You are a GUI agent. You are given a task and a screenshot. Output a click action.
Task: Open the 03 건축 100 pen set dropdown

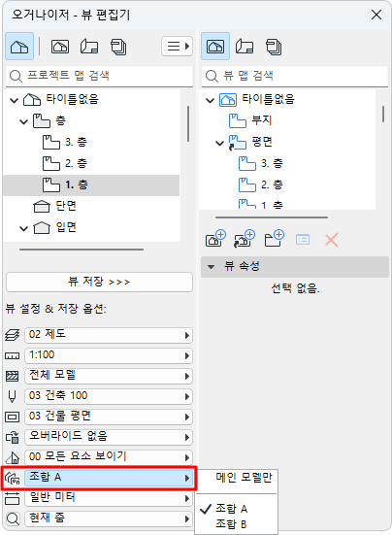point(109,396)
